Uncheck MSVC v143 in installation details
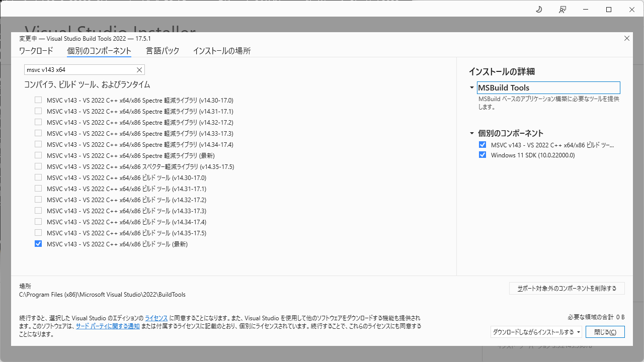The width and height of the screenshot is (644, 362). [x=483, y=145]
